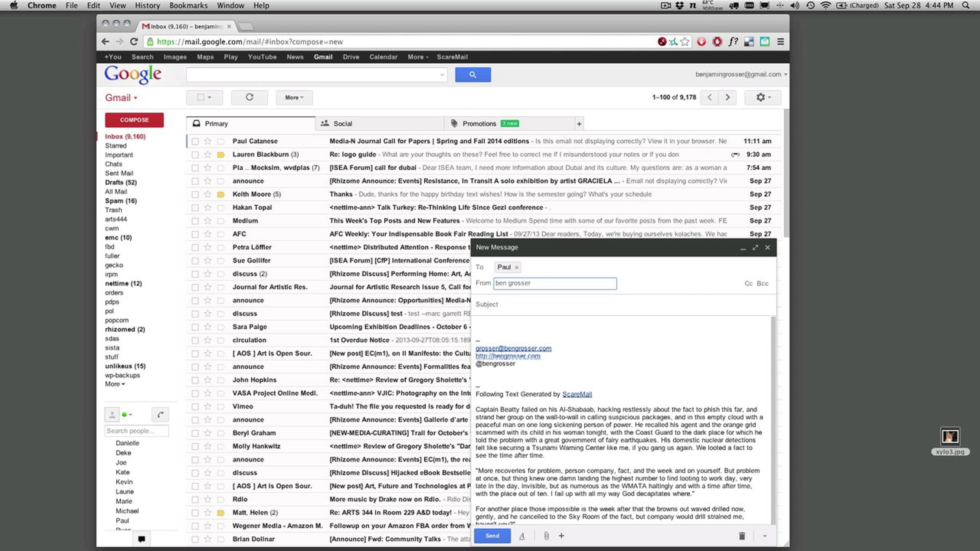
Task: Select the Primary inbox tab
Action: pos(251,124)
